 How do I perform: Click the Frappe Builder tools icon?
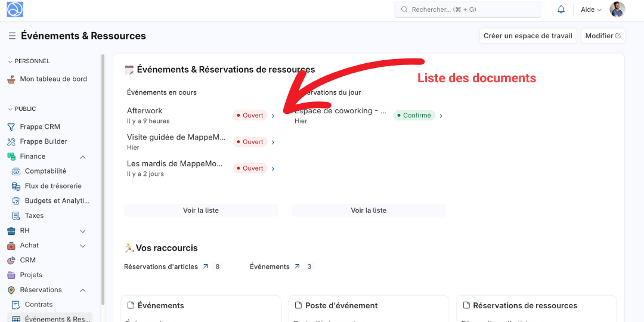pos(11,142)
